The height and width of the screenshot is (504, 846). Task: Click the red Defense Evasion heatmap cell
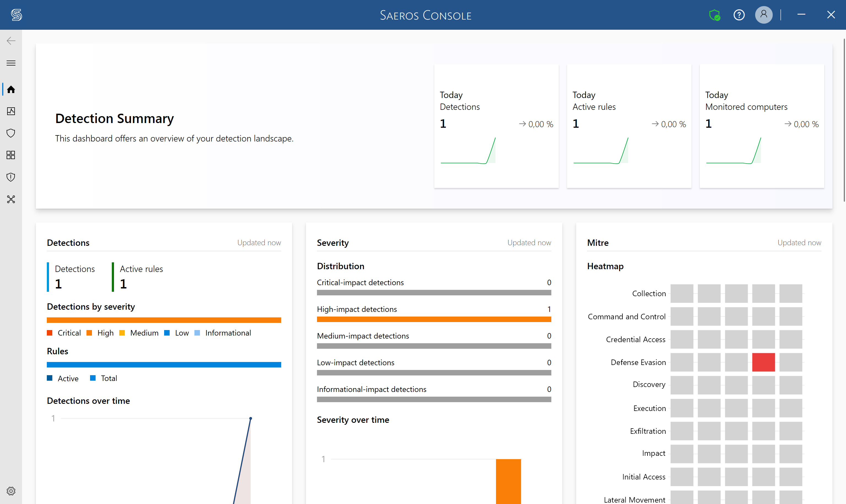coord(763,362)
